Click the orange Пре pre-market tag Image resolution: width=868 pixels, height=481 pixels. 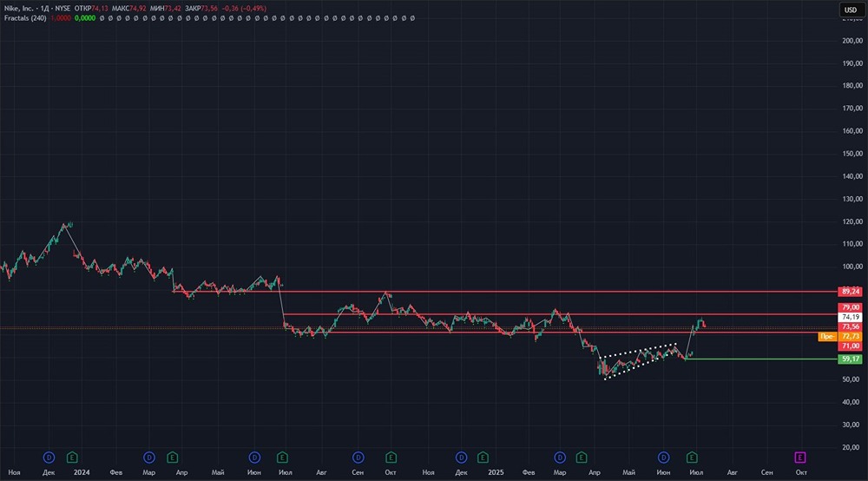[827, 336]
